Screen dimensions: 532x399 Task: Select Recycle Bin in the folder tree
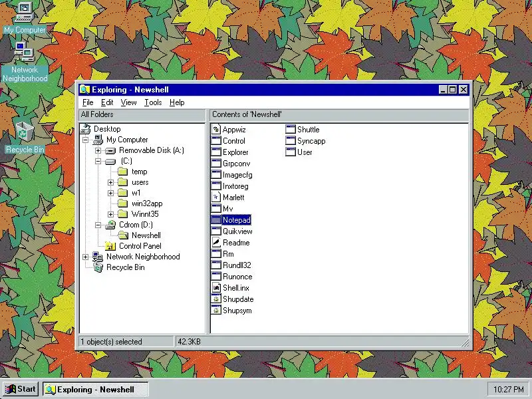[125, 267]
